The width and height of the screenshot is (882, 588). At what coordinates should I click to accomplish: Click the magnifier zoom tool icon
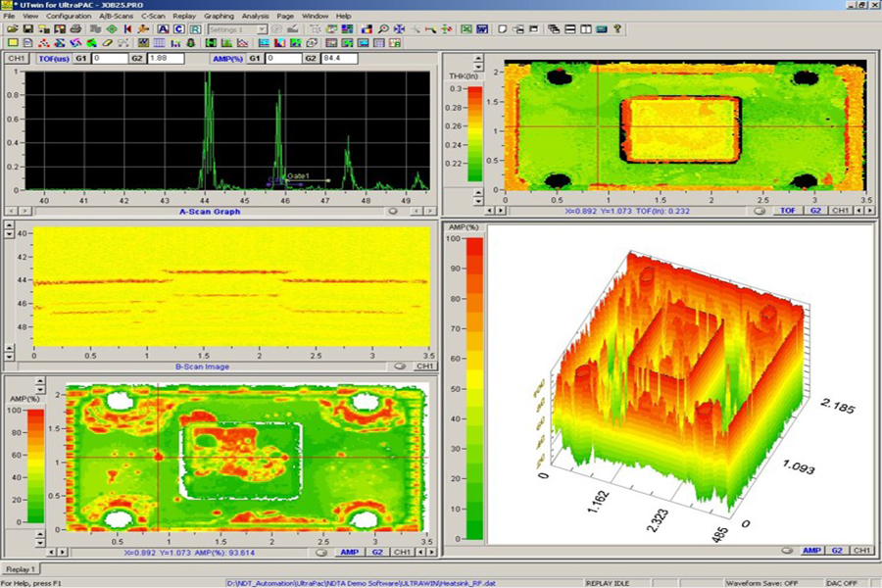382,29
